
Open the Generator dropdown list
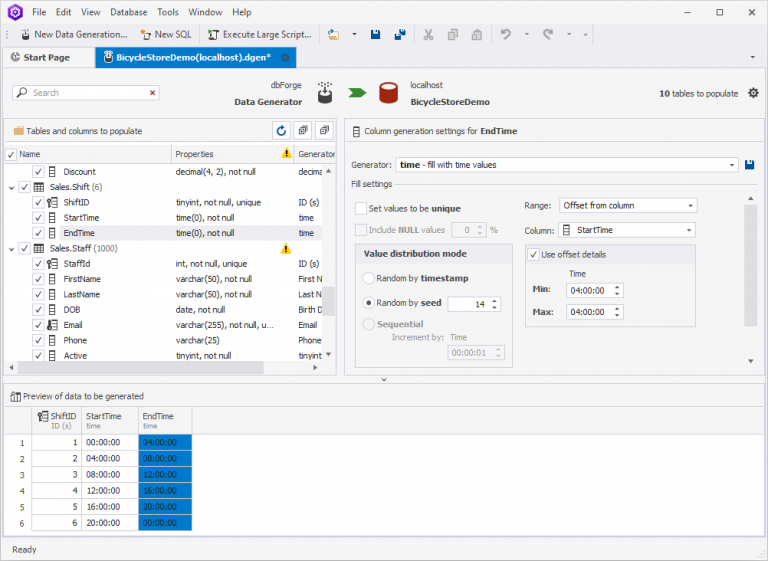[x=732, y=164]
